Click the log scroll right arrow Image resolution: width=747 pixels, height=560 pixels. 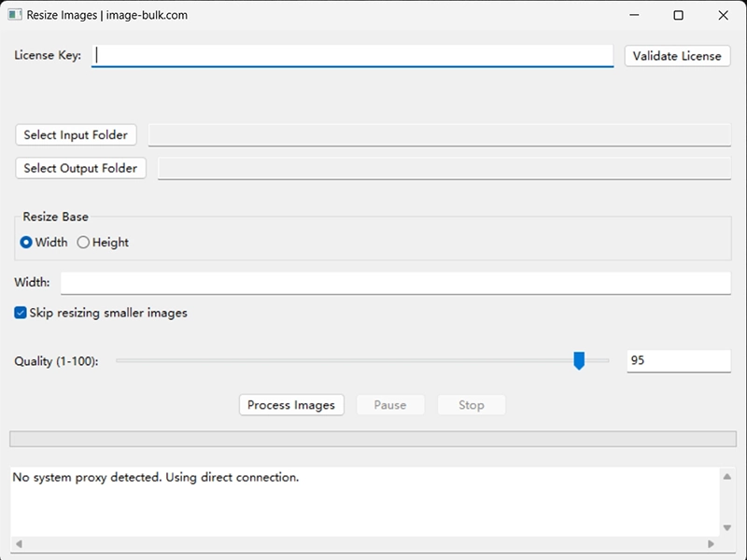711,544
